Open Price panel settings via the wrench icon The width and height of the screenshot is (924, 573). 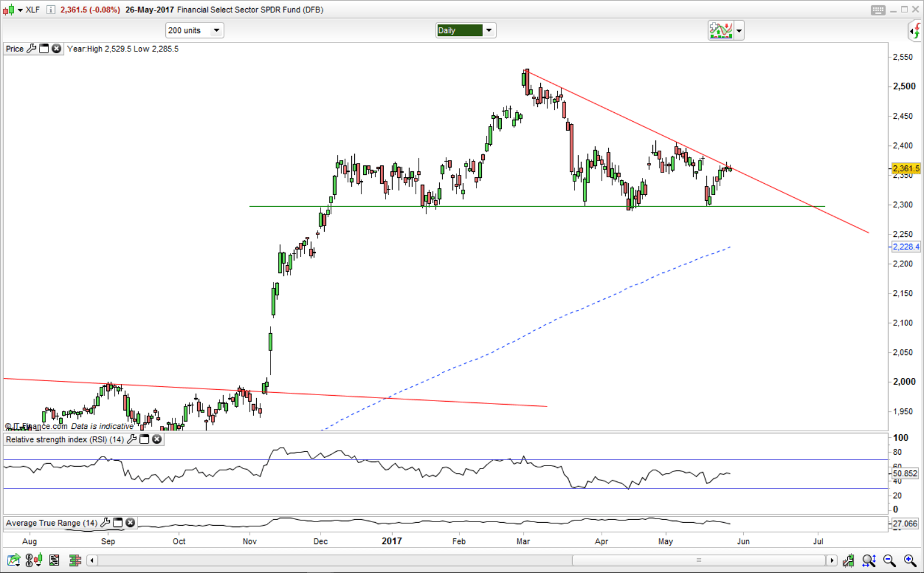point(32,49)
